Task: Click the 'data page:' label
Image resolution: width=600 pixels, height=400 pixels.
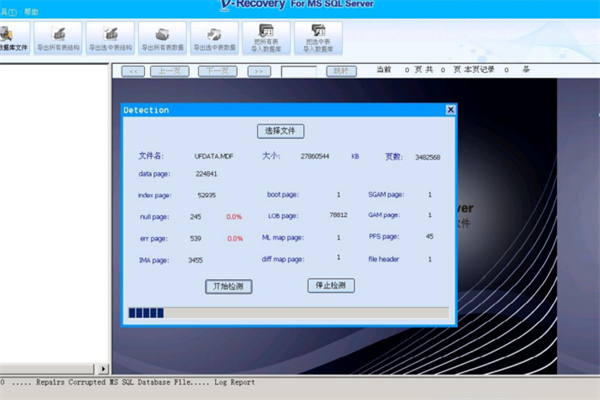Action: click(154, 174)
